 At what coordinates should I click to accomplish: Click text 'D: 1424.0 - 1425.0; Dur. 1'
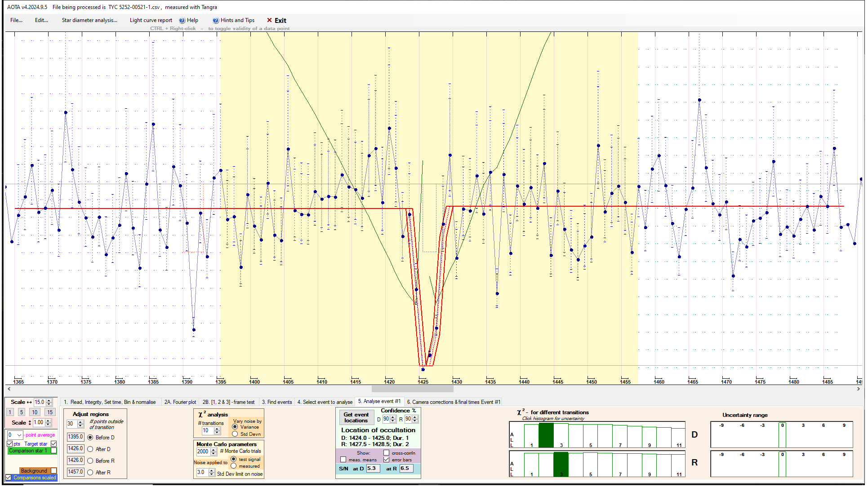375,438
